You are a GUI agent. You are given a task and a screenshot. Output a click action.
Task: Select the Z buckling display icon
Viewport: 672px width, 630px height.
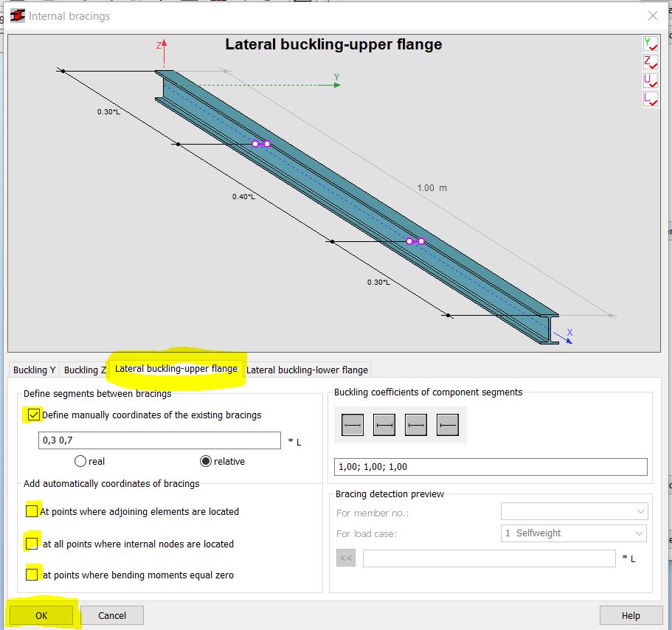coord(650,62)
